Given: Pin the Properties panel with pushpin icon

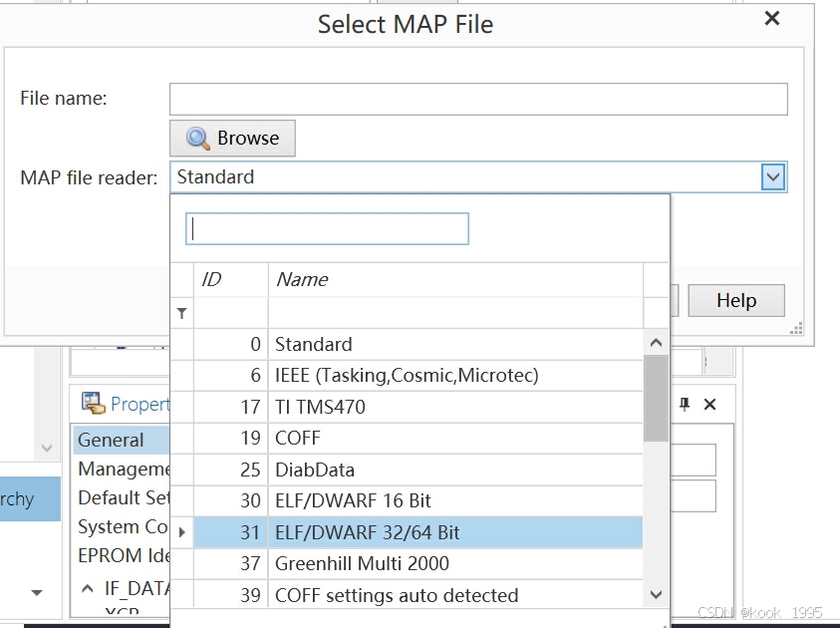Looking at the screenshot, I should 685,405.
